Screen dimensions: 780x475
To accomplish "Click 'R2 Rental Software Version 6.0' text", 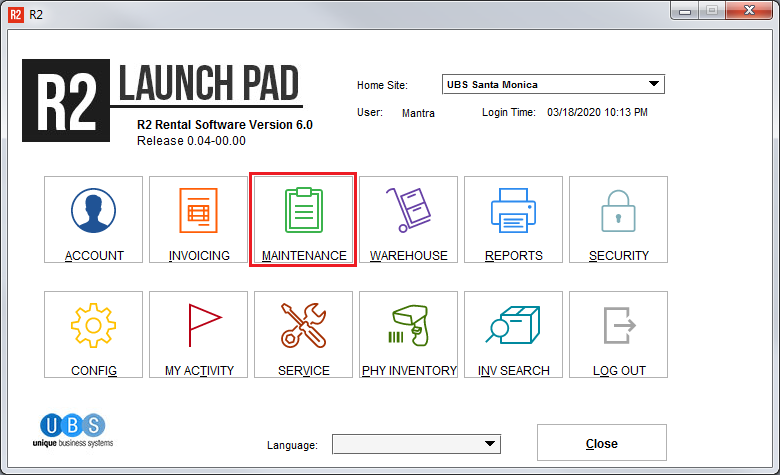I will click(x=225, y=125).
